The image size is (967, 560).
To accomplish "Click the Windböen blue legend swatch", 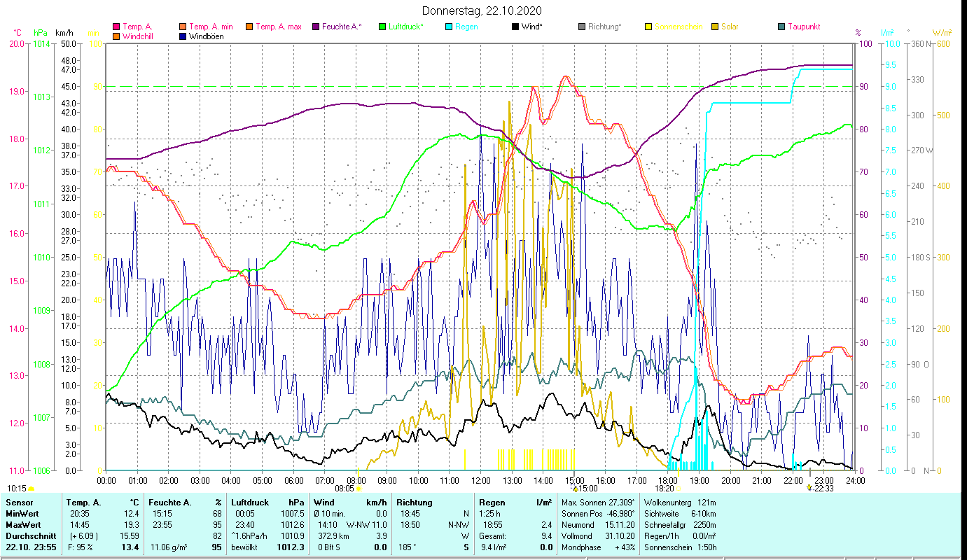I will tap(182, 36).
